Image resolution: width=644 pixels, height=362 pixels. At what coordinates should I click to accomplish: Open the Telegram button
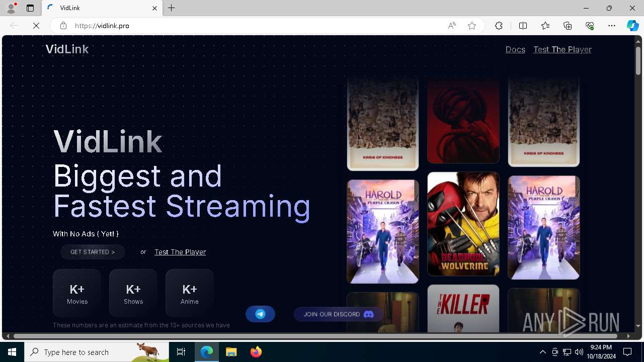point(260,314)
